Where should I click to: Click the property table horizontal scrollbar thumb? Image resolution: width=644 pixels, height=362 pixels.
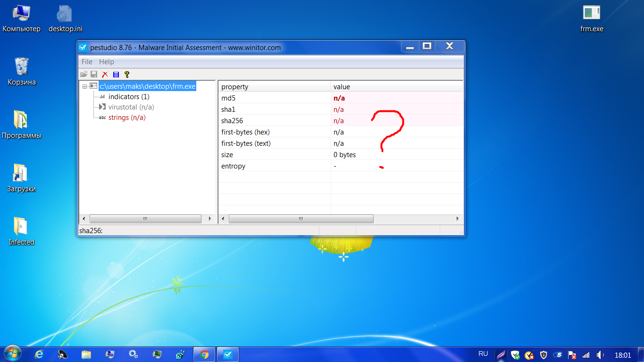(301, 219)
